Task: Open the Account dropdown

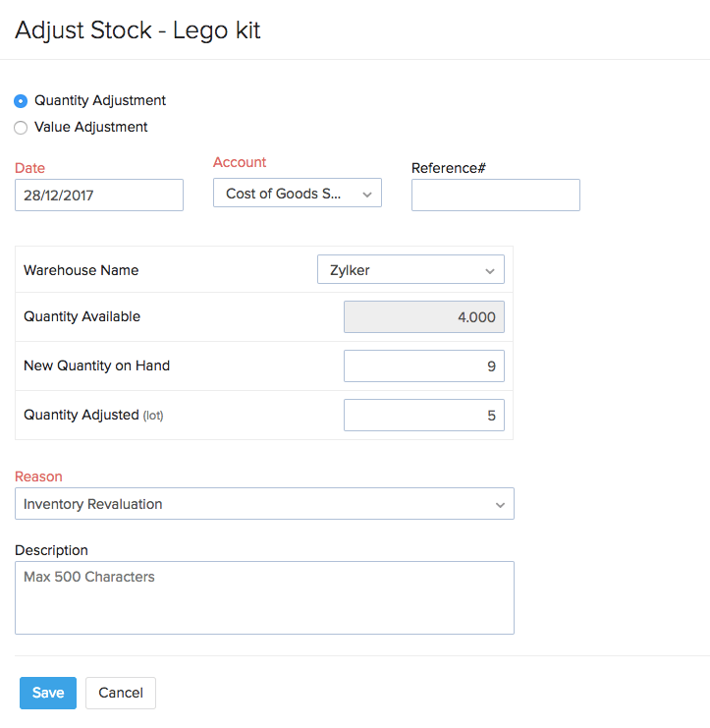Action: (297, 194)
